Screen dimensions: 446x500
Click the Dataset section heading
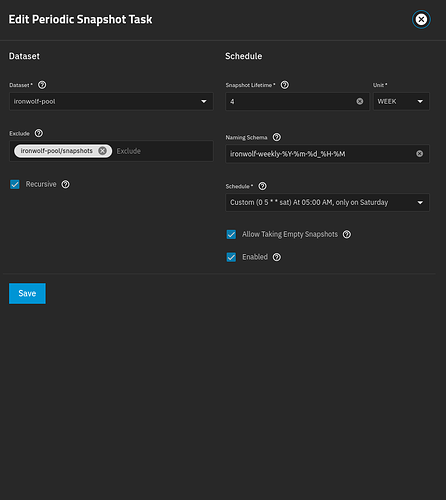[x=24, y=56]
